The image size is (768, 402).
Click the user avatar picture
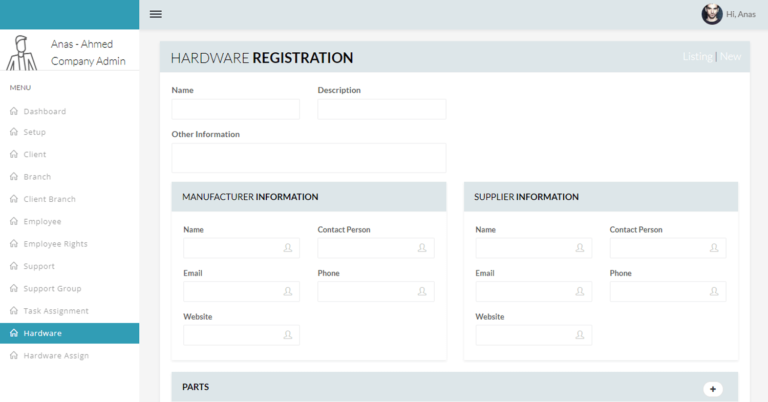click(x=711, y=14)
